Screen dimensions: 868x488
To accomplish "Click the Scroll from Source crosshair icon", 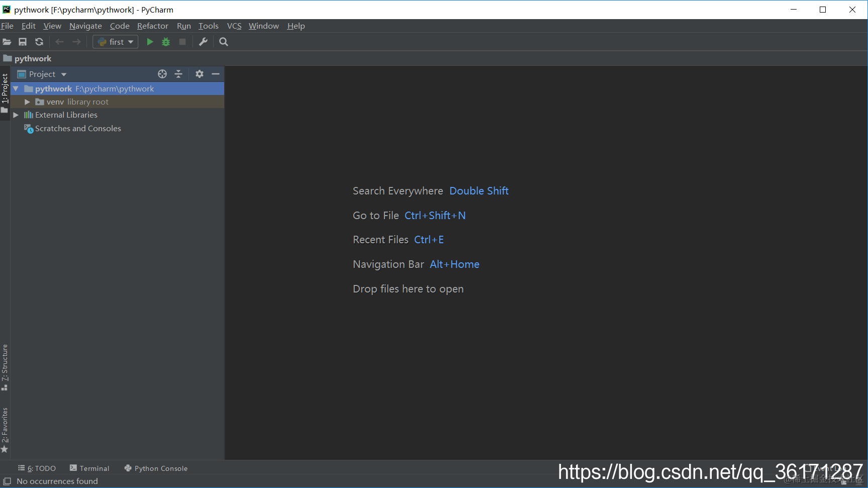I will (x=162, y=74).
